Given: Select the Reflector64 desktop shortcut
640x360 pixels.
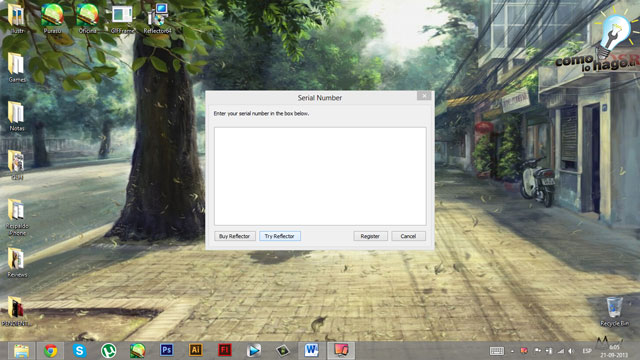Looking at the screenshot, I should (x=158, y=19).
